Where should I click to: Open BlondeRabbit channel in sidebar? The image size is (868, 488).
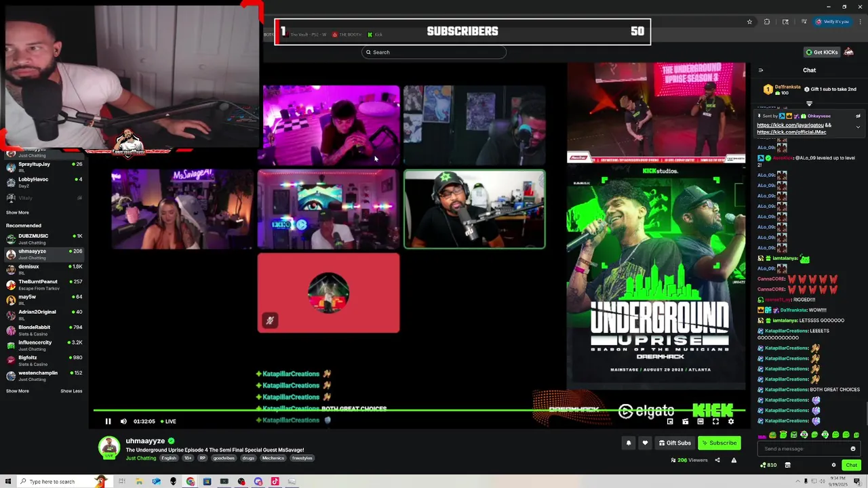(44, 331)
